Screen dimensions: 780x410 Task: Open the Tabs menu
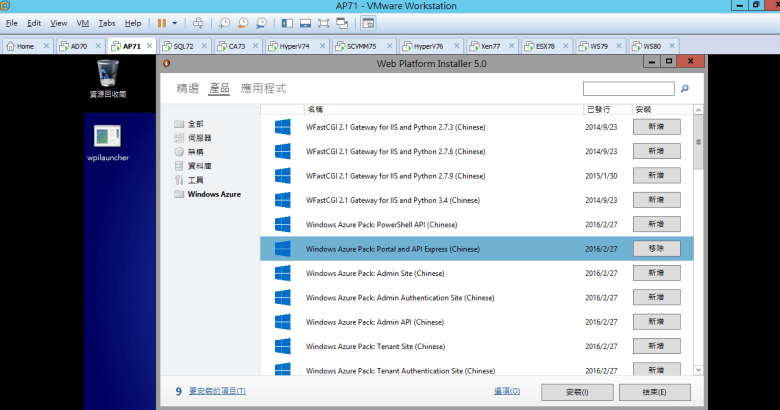[x=106, y=22]
